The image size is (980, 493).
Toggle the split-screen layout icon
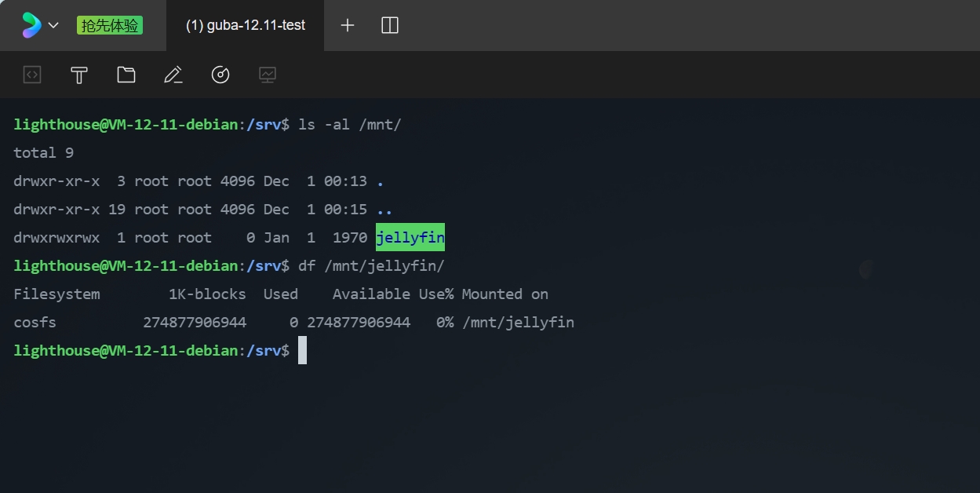pyautogui.click(x=390, y=25)
